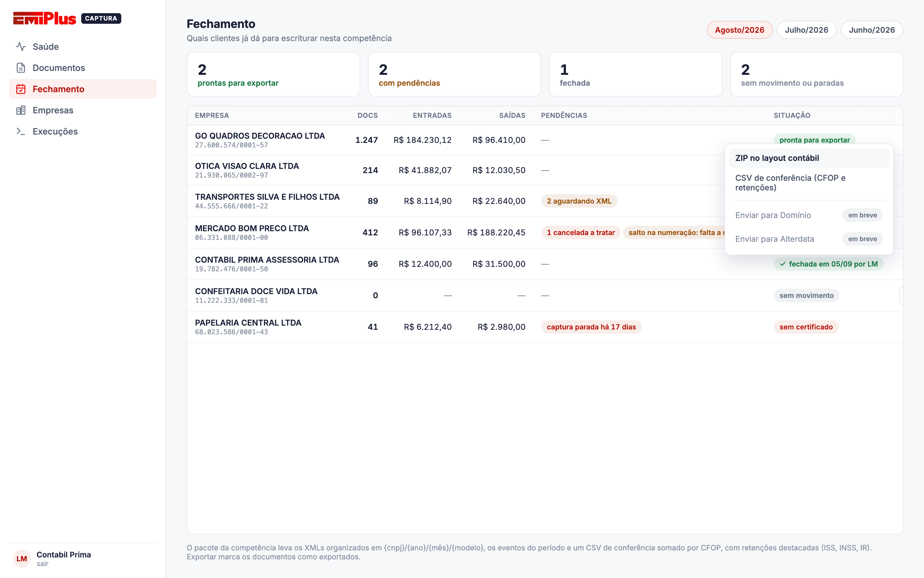Click the DOCS column header

pyautogui.click(x=367, y=116)
